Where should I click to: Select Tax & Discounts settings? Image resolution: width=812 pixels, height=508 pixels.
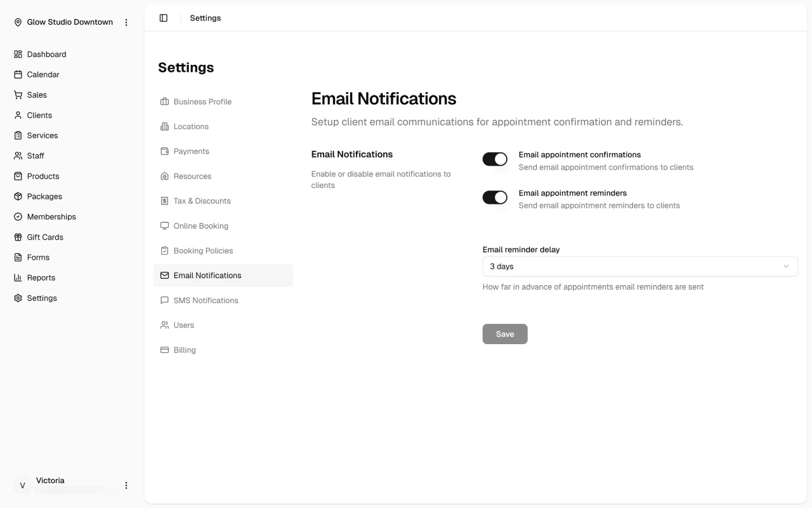(223, 201)
